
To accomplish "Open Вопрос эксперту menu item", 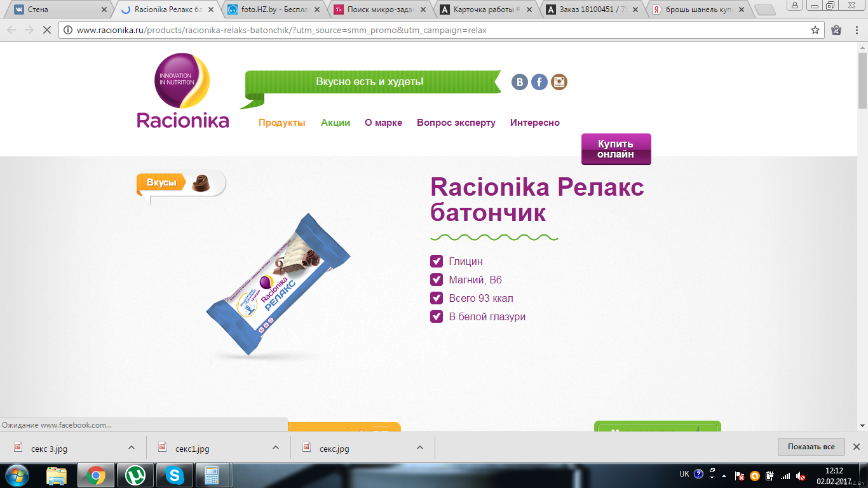I will coord(456,123).
